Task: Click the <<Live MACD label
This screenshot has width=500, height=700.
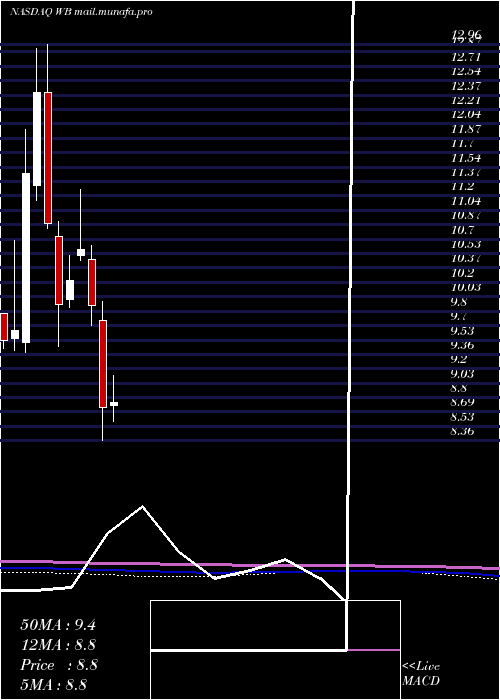Action: pyautogui.click(x=421, y=674)
